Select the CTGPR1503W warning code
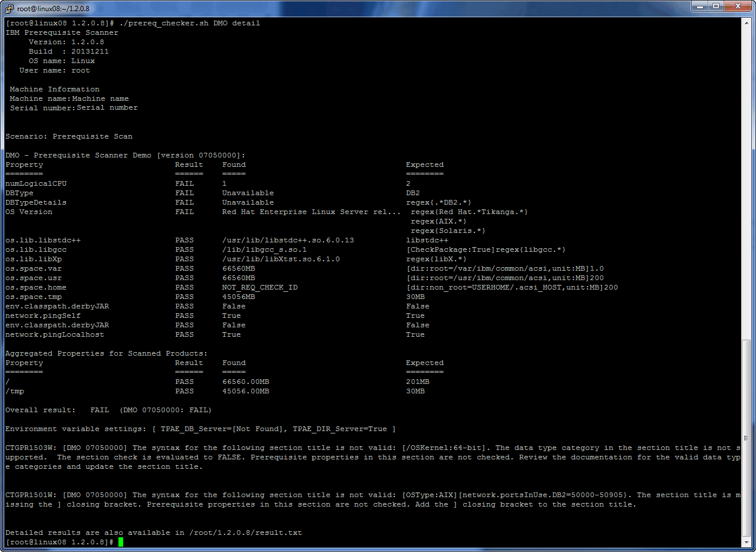Image resolution: width=756 pixels, height=552 pixels. tap(27, 447)
